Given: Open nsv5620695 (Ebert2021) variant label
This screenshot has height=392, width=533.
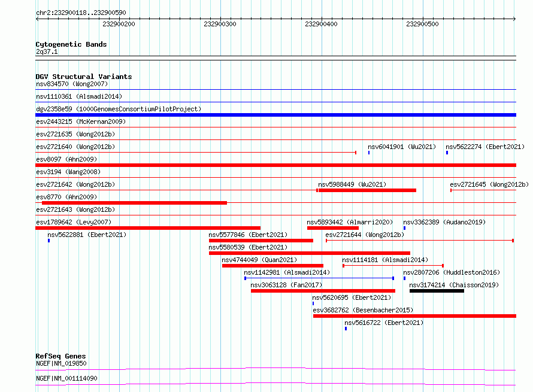Looking at the screenshot, I should tap(352, 297).
